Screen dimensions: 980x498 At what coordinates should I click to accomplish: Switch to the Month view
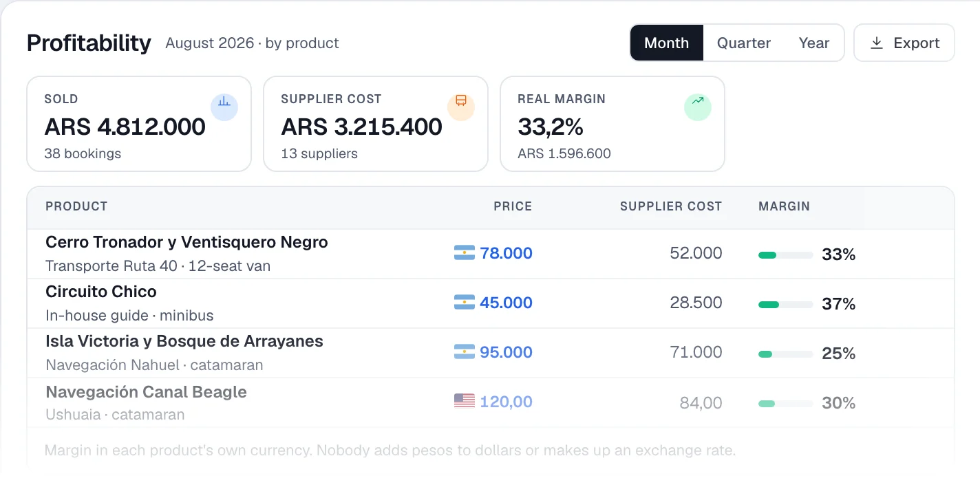pos(666,43)
